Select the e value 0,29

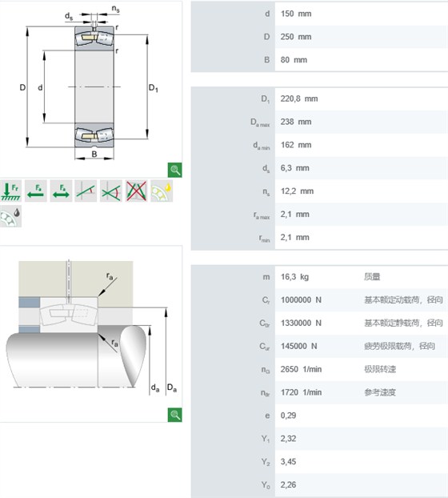pyautogui.click(x=288, y=416)
